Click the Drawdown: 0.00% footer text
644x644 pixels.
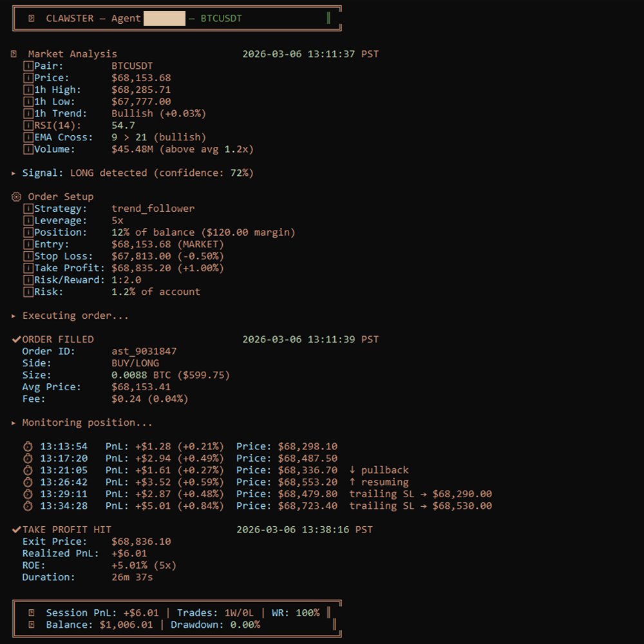tap(215, 625)
